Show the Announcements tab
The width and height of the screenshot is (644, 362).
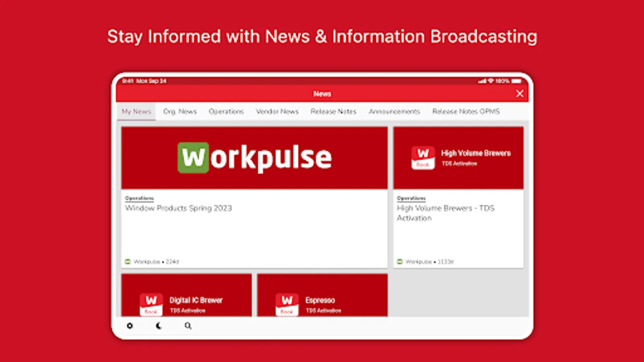coord(394,111)
